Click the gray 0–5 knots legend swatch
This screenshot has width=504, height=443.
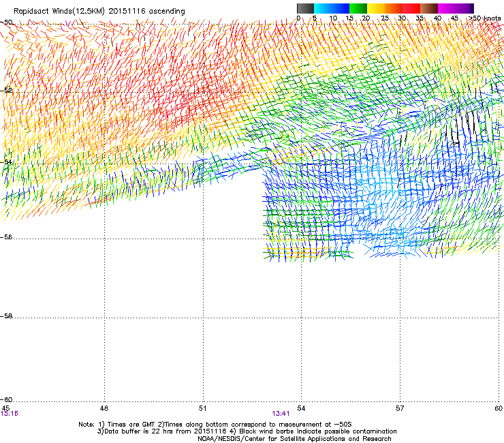305,8
